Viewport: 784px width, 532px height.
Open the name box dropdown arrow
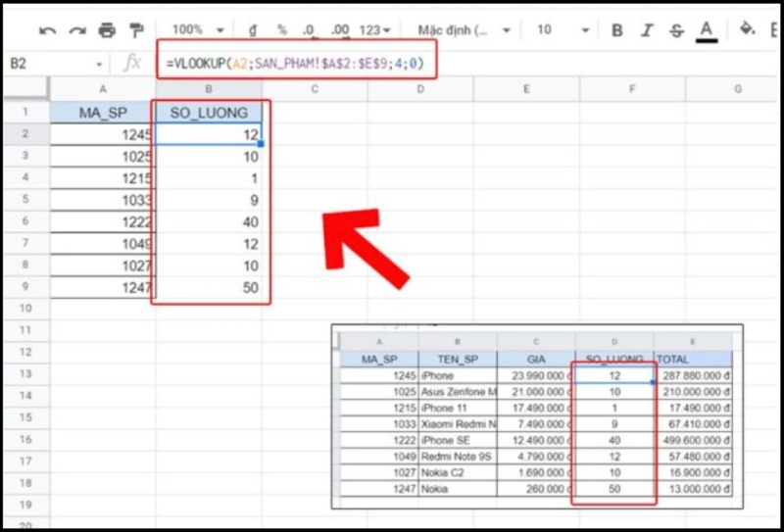tap(99, 65)
